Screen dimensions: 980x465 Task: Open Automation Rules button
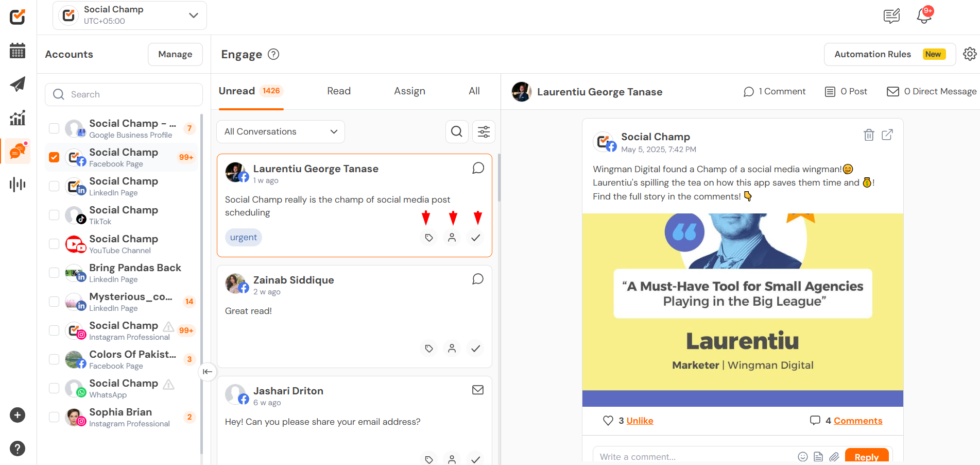click(890, 54)
